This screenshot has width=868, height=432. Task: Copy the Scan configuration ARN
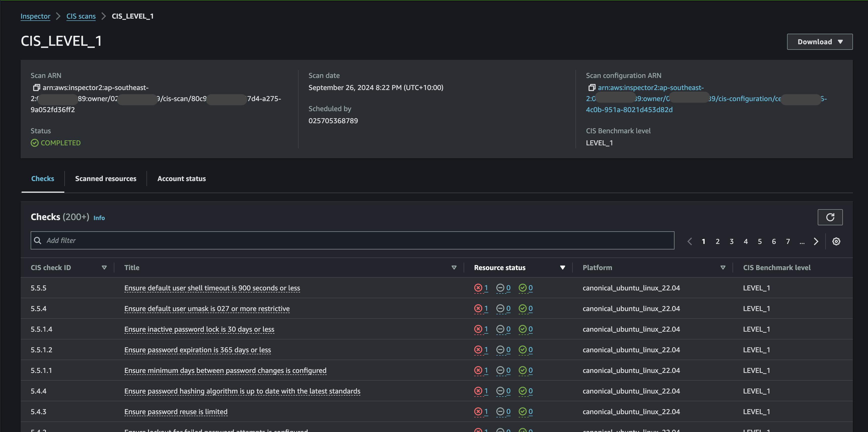tap(592, 87)
